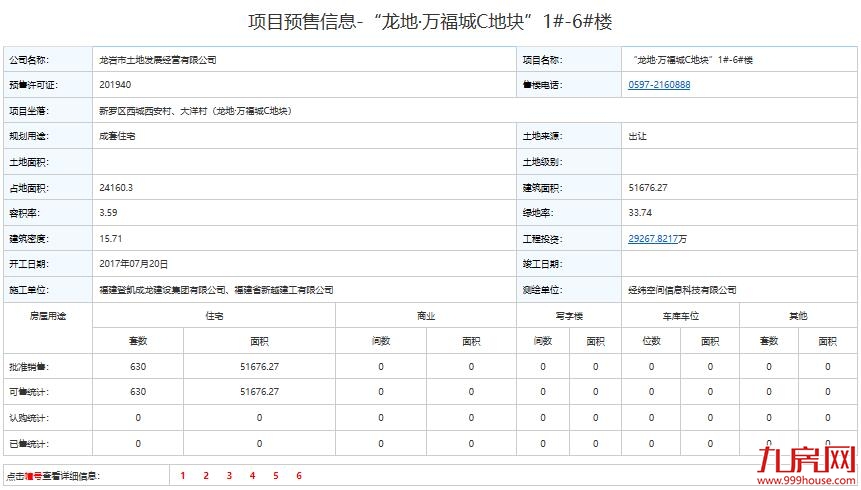Select 630 units in 可售统计 row
The width and height of the screenshot is (861, 490).
[x=138, y=392]
